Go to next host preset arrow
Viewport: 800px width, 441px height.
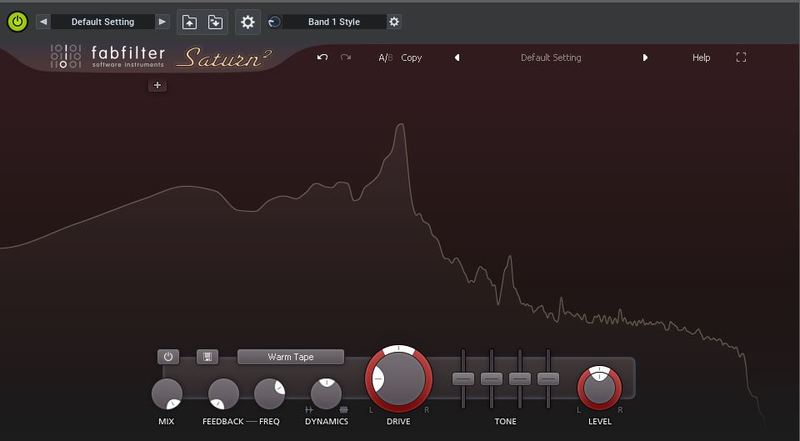click(x=162, y=22)
